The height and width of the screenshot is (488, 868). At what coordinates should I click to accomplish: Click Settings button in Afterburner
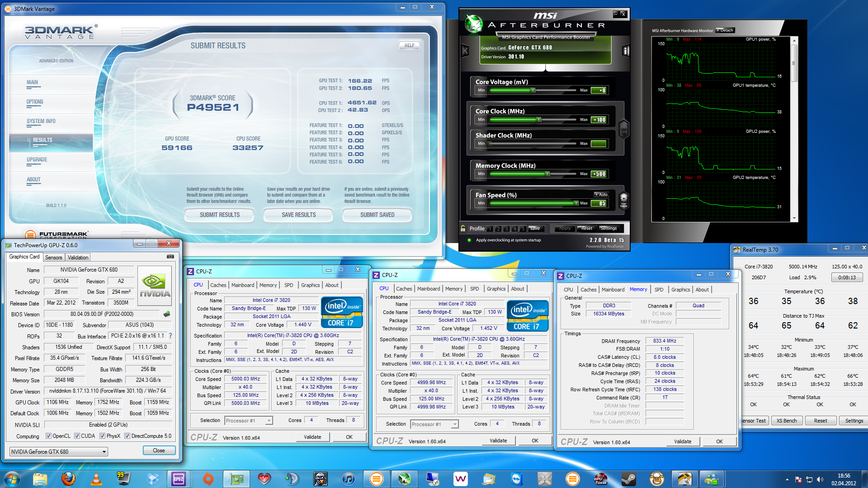(x=609, y=229)
